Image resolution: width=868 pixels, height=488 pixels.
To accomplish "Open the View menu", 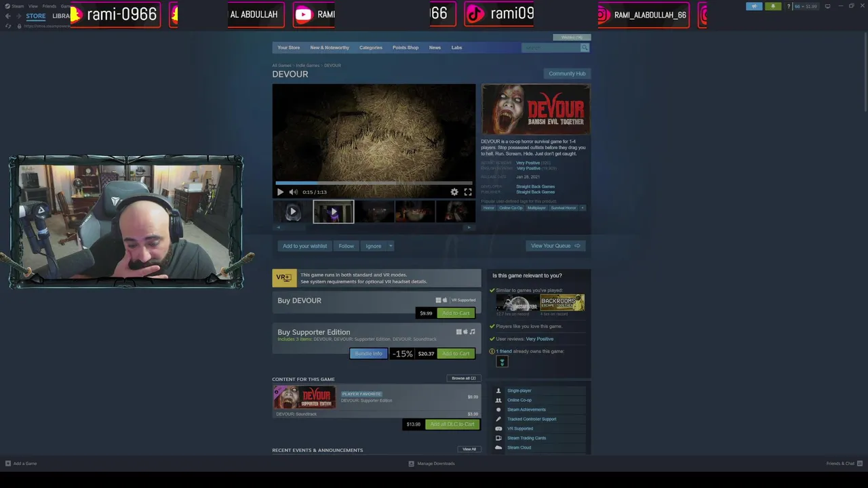I will pos(33,6).
